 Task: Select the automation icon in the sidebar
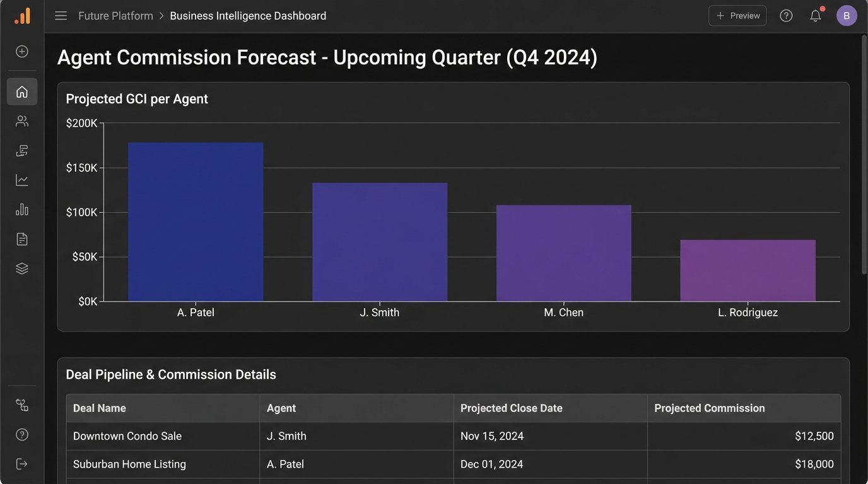click(21, 150)
